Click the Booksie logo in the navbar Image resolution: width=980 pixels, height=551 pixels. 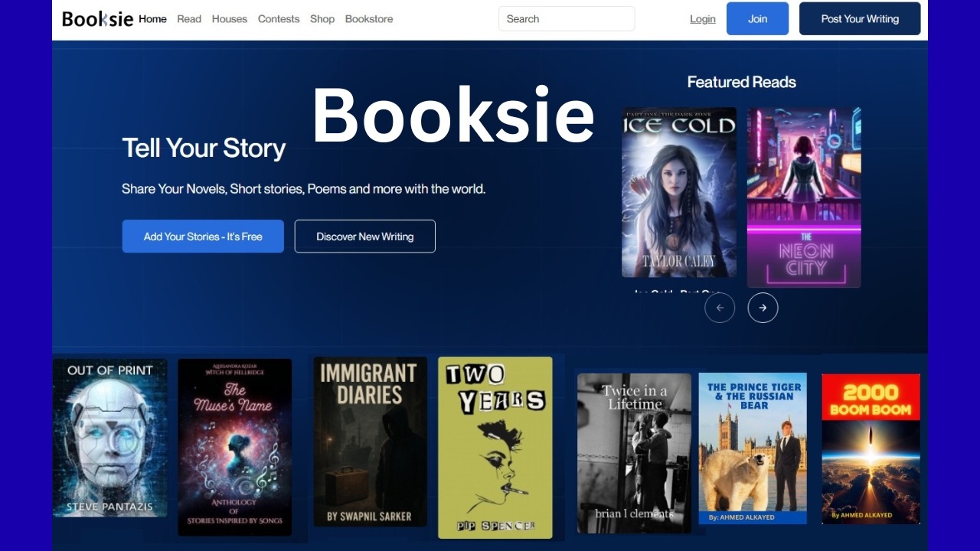click(98, 18)
